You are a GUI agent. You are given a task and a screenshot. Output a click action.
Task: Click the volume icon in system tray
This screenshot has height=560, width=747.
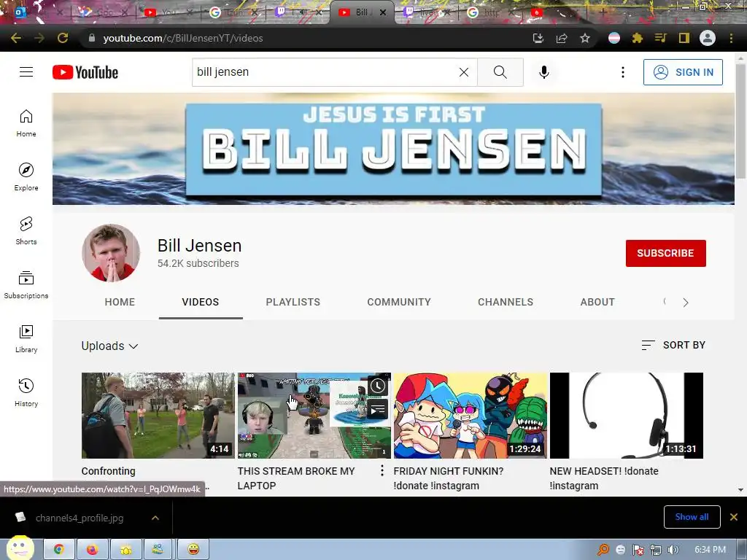tap(673, 550)
